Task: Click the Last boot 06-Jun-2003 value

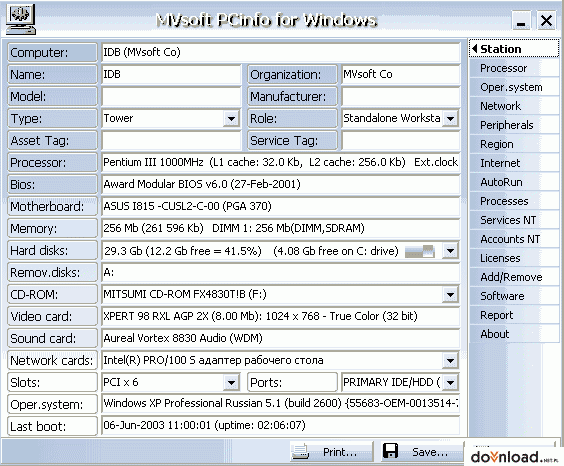Action: tap(281, 425)
